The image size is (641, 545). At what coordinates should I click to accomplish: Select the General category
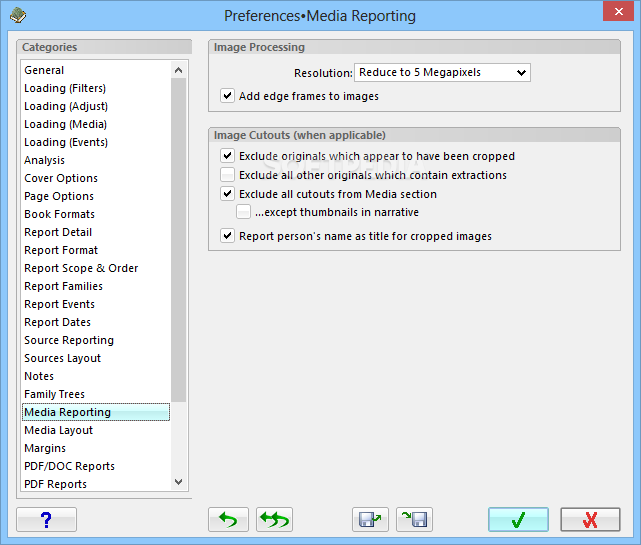tap(96, 70)
